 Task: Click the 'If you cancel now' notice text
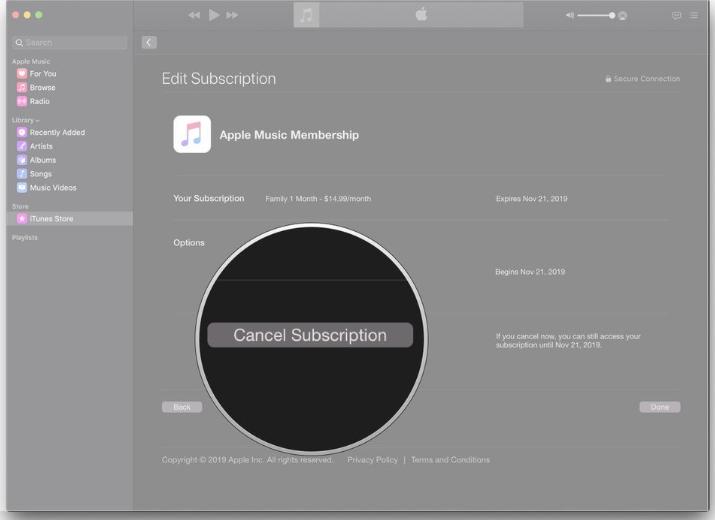[568, 340]
